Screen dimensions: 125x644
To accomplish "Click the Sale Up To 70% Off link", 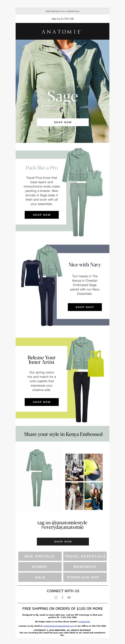I will coord(62,19).
